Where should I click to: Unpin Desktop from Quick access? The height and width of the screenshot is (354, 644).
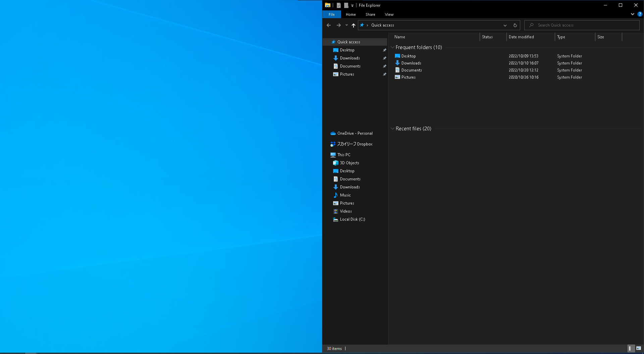click(x=384, y=50)
